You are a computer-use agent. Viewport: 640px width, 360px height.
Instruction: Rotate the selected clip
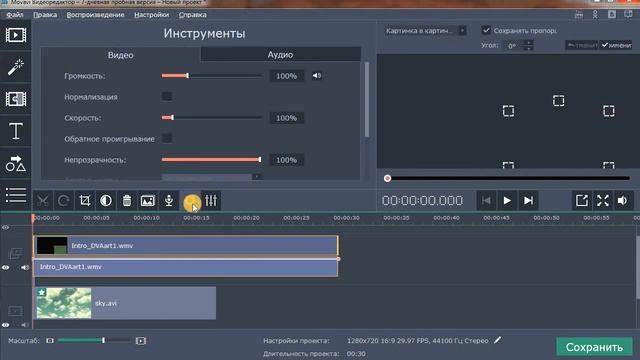pos(64,200)
